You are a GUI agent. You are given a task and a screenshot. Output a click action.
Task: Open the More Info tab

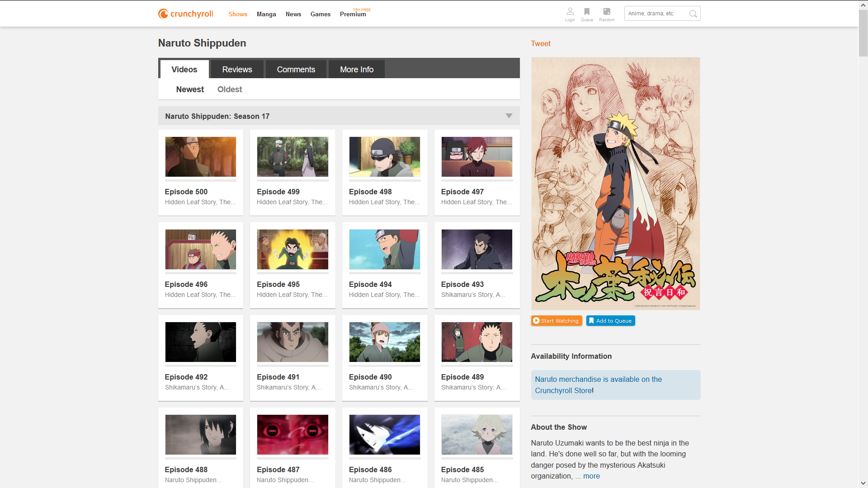click(x=357, y=69)
